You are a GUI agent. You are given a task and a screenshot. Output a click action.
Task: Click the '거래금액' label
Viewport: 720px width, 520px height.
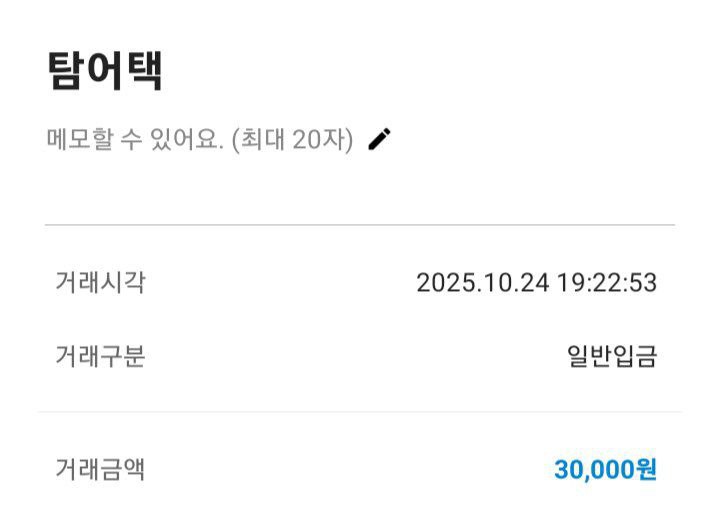pos(100,469)
